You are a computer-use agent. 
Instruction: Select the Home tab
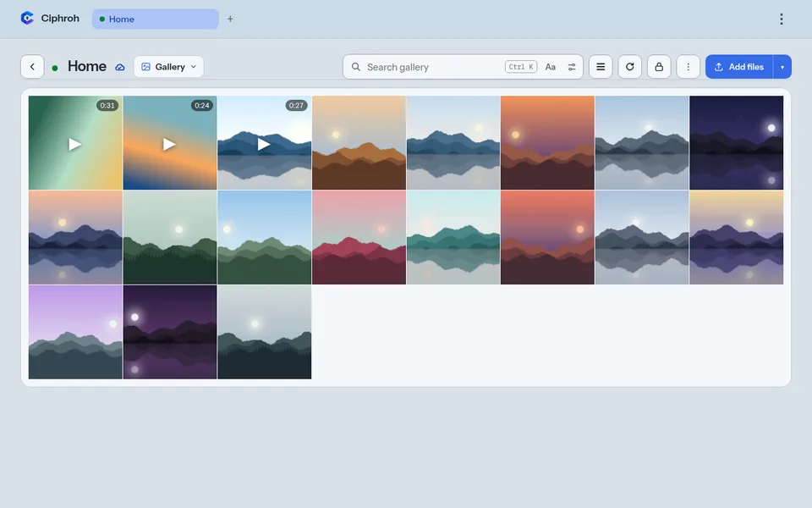coord(156,19)
